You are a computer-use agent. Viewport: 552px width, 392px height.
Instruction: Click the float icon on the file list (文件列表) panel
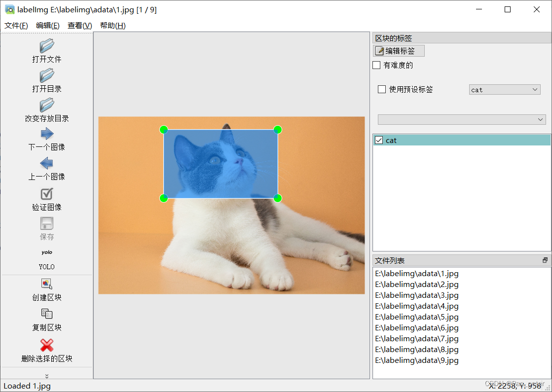545,260
